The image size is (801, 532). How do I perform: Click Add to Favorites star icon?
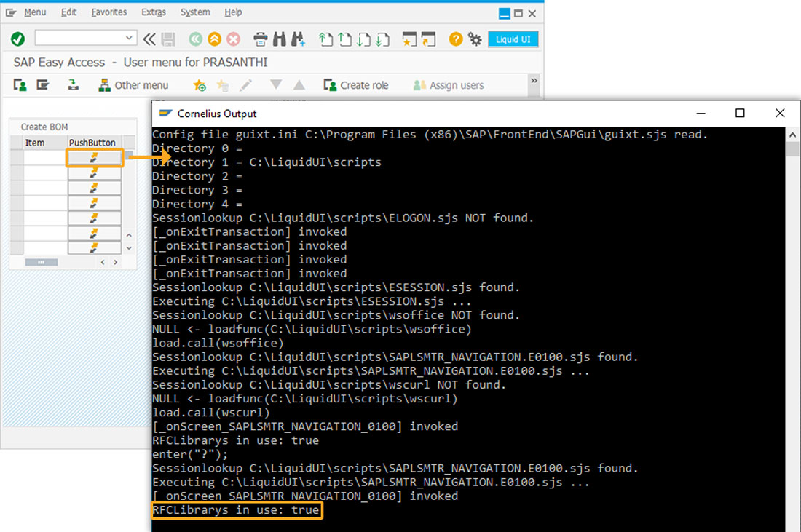pyautogui.click(x=200, y=85)
